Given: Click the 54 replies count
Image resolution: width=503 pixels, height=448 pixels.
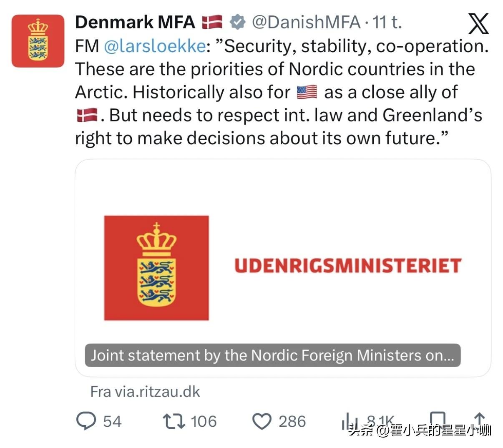Looking at the screenshot, I should pyautogui.click(x=112, y=421).
